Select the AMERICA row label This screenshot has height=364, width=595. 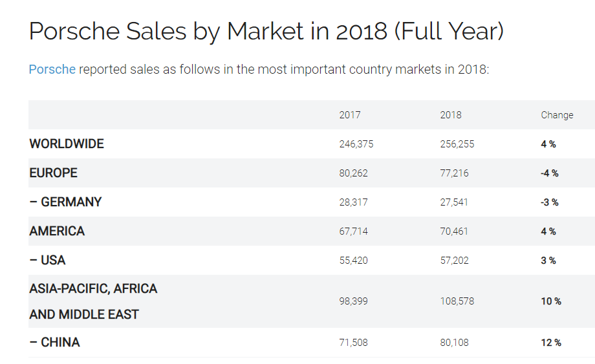(57, 231)
